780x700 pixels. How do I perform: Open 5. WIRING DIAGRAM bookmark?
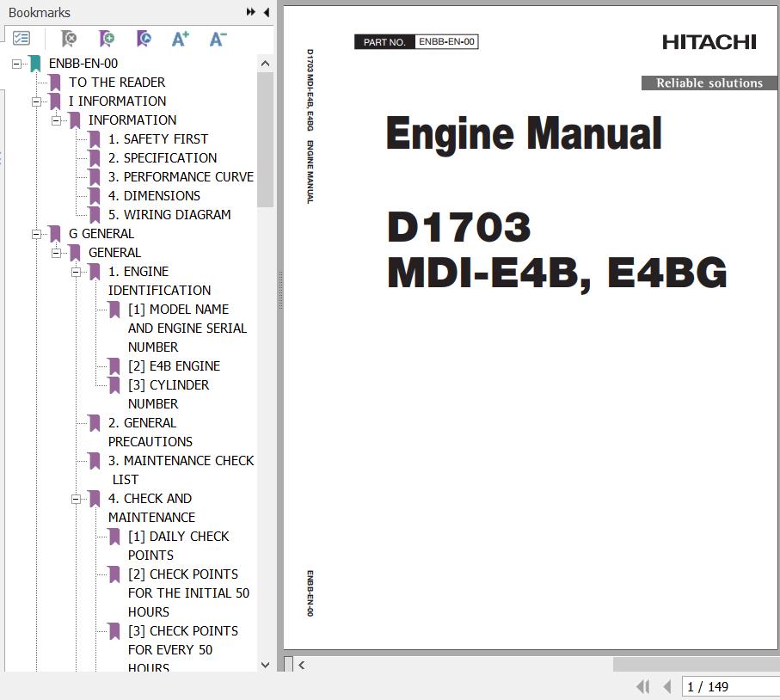pos(169,214)
